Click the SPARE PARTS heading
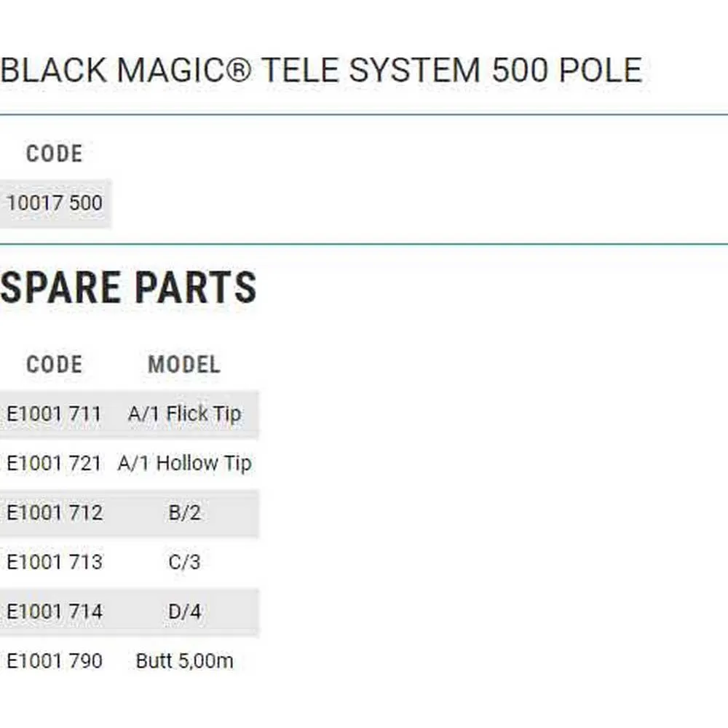Screen dimensions: 728x728 tap(129, 288)
